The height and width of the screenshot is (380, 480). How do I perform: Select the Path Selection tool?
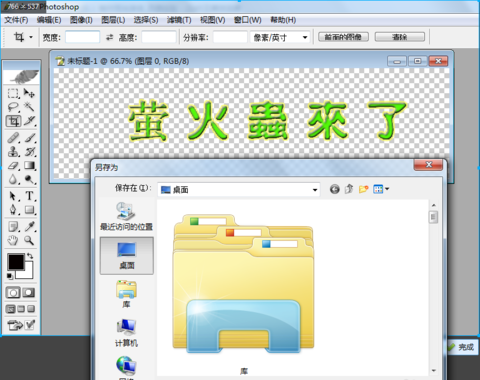13,196
